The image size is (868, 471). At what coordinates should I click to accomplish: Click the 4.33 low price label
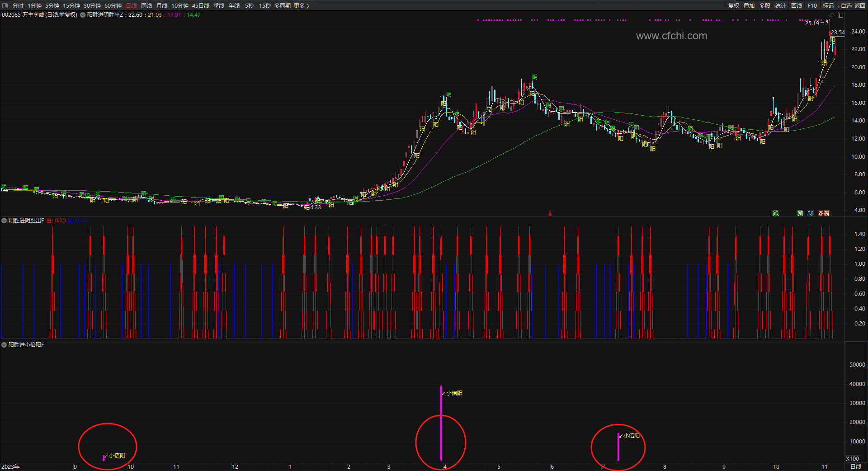(316, 207)
